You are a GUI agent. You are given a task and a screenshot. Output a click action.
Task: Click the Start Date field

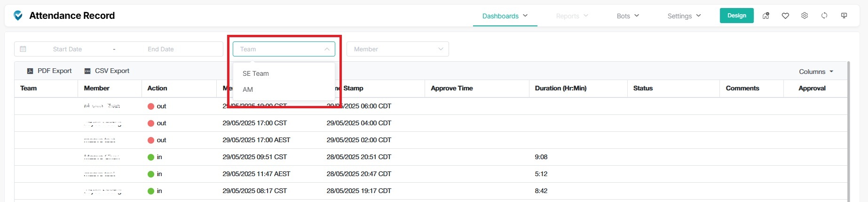(67, 49)
